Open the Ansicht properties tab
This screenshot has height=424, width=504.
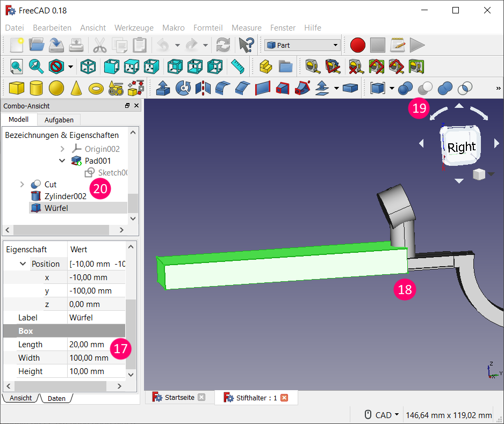coord(20,398)
